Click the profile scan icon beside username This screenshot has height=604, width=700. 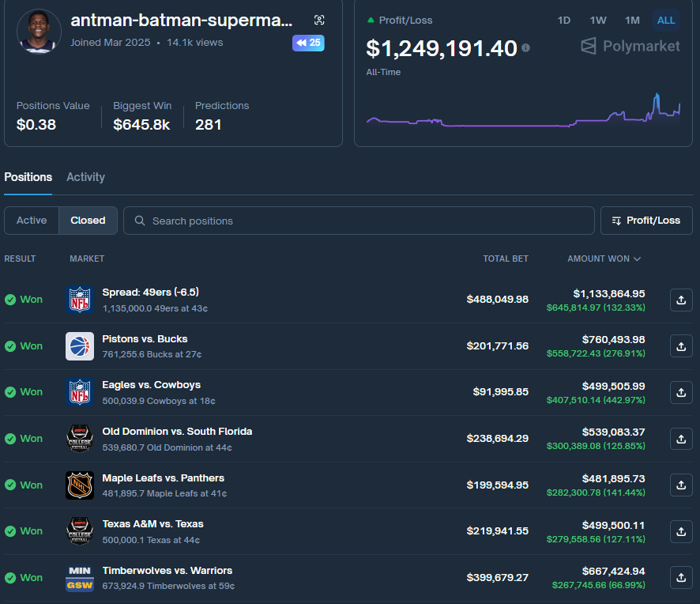(319, 20)
